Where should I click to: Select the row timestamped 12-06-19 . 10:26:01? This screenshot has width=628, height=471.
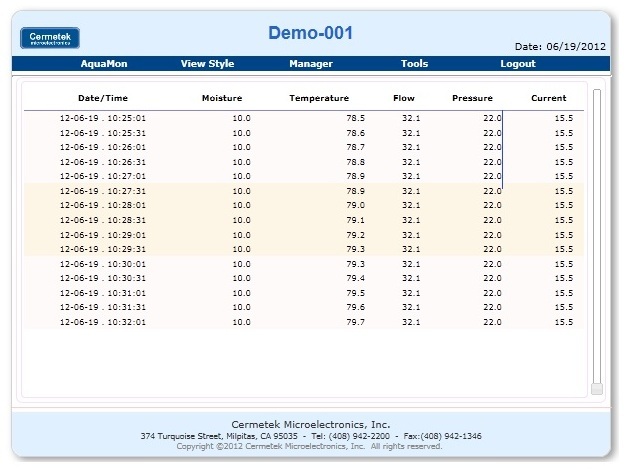(304, 148)
